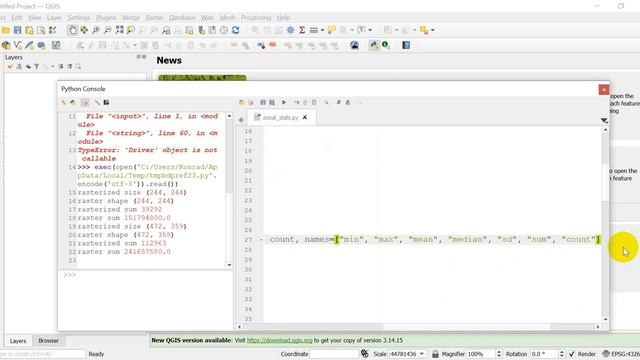The image size is (640, 360).
Task: Open the Edit menu
Action: [x=17, y=18]
